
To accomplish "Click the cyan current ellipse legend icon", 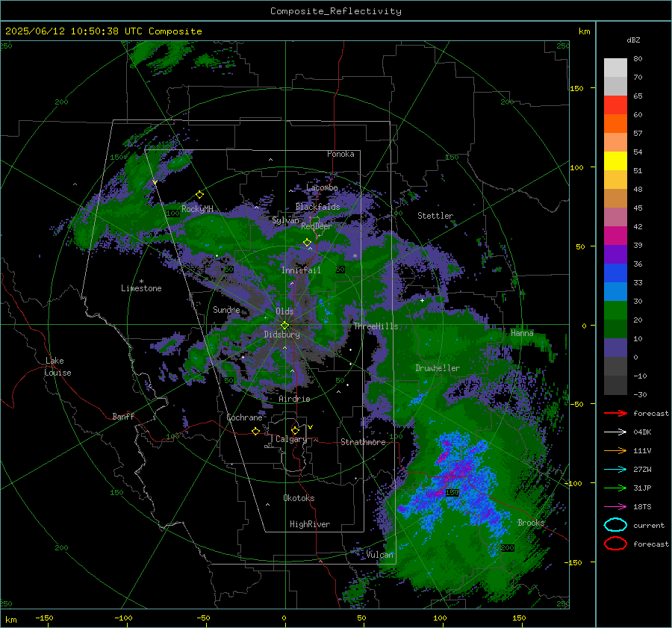I will (615, 525).
